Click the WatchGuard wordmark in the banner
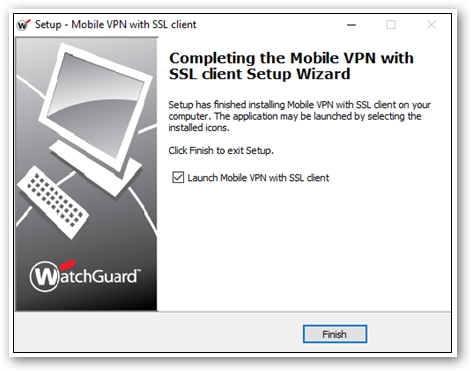The height and width of the screenshot is (371, 471). [x=86, y=276]
